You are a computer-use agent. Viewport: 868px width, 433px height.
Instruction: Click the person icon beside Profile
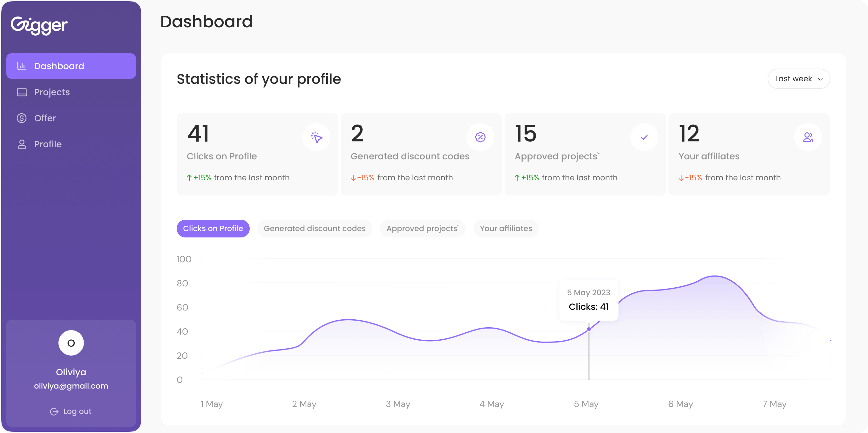coord(22,144)
